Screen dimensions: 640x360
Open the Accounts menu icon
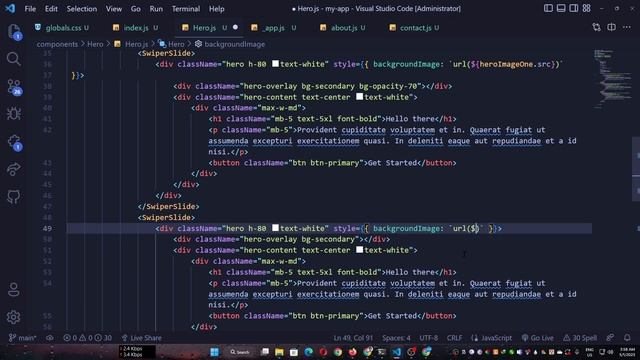tap(13, 289)
